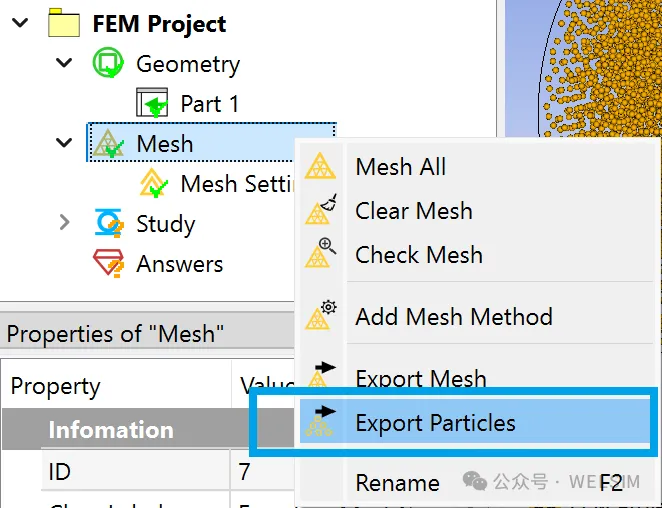Image resolution: width=662 pixels, height=508 pixels.
Task: Select the Answers tree item label
Action: click(180, 264)
